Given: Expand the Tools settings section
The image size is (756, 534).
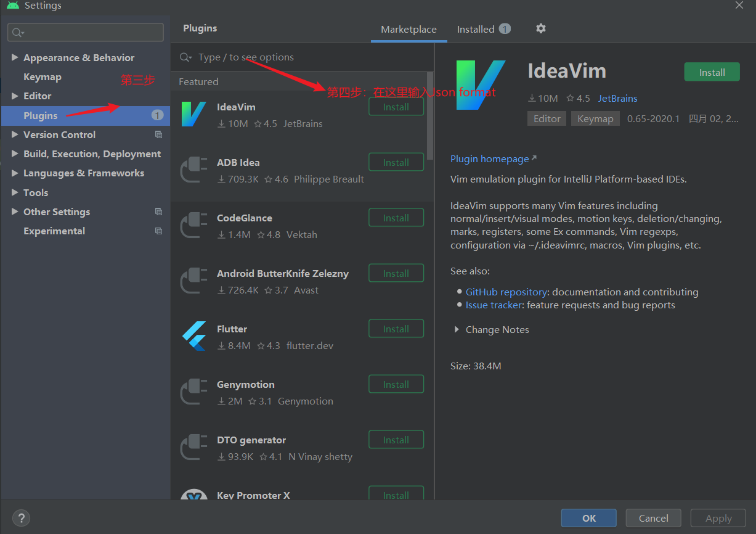Looking at the screenshot, I should (x=15, y=192).
